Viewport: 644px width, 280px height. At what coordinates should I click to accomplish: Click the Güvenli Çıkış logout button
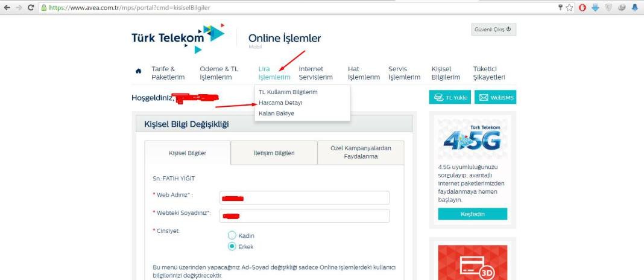click(493, 29)
